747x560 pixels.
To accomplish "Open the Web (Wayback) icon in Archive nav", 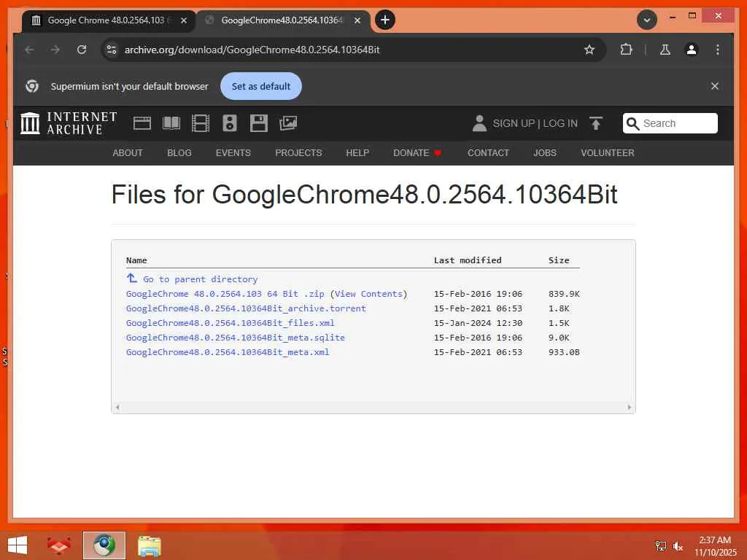I will (x=142, y=123).
